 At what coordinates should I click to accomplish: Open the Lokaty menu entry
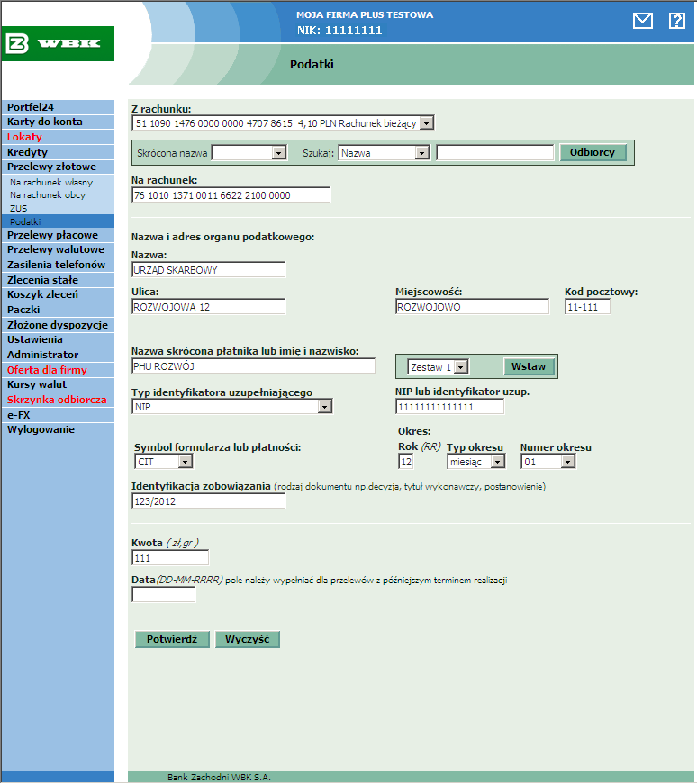pos(58,137)
